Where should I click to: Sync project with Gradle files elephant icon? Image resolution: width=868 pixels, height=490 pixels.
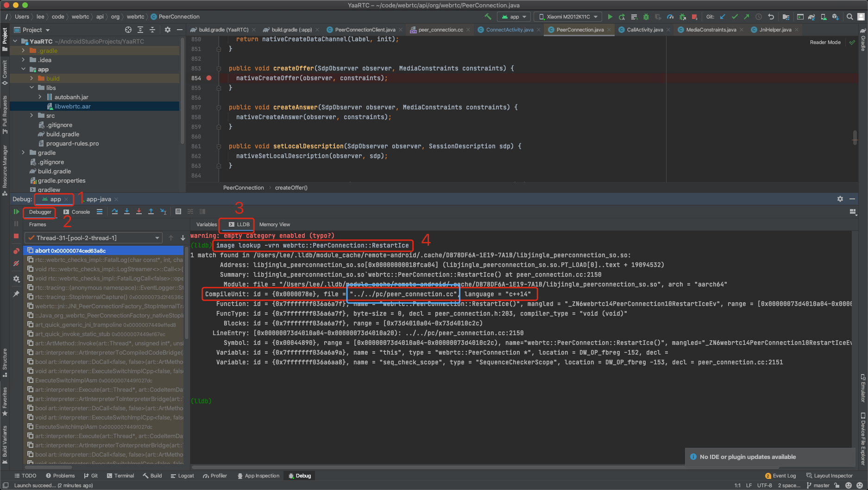click(x=811, y=17)
